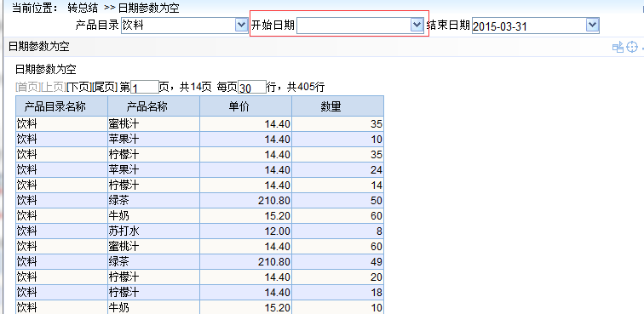Click the 日期参数为空 breadcrumb entry
This screenshot has height=314, width=644.
click(x=148, y=8)
